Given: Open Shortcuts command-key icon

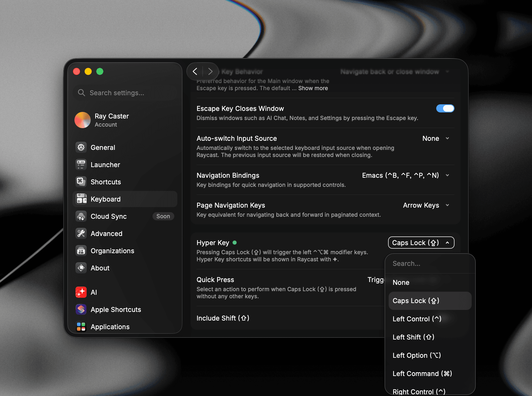Looking at the screenshot, I should tap(81, 182).
